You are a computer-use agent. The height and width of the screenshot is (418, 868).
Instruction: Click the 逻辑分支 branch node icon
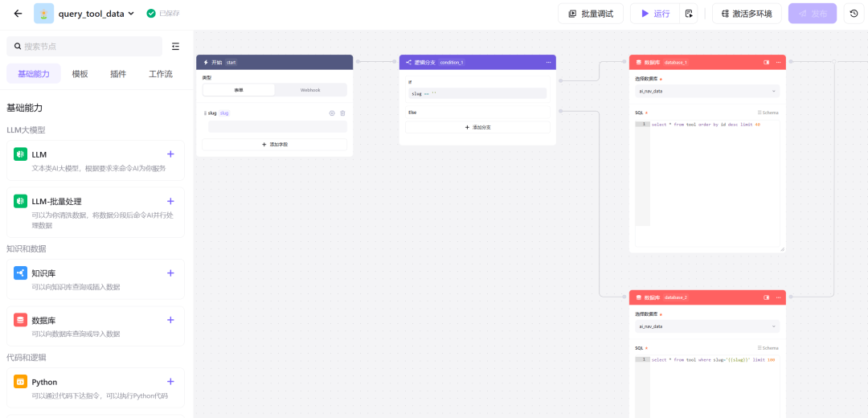coord(408,63)
